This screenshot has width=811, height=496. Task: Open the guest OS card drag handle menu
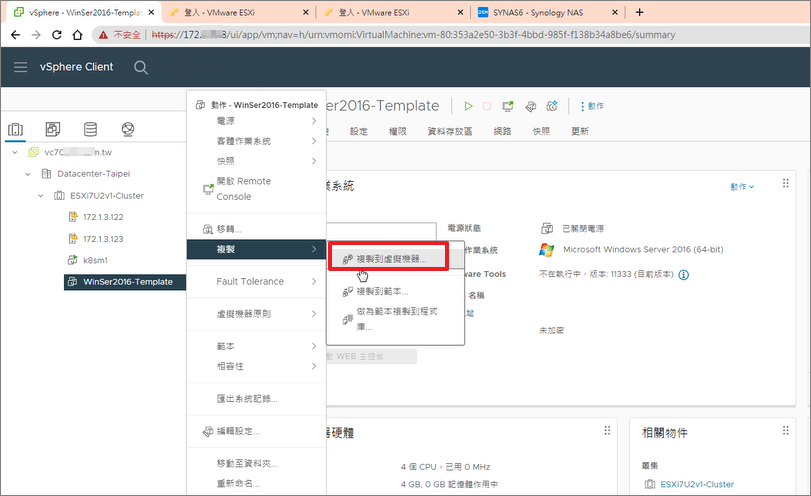coord(786,183)
